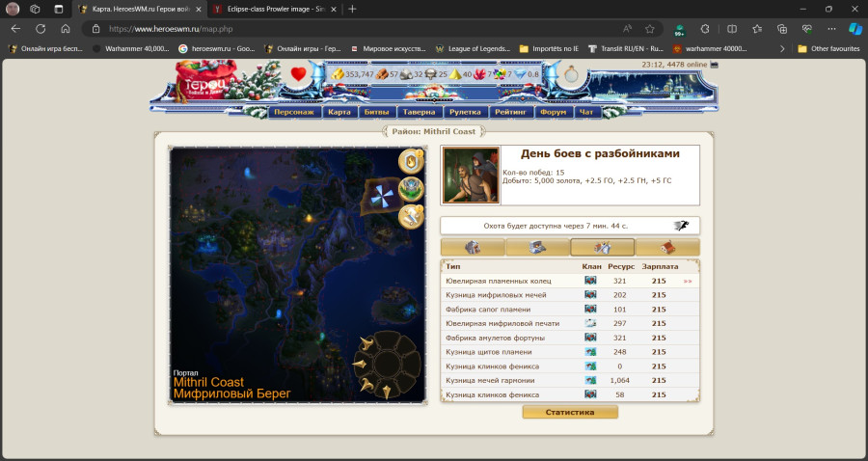Click the red crystals resource icon
The image size is (868, 461).
coord(479,74)
